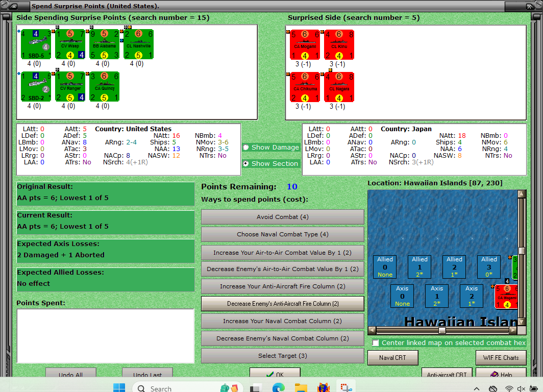The width and height of the screenshot is (543, 392).
Task: Open the volume tray icon
Action: click(521, 389)
